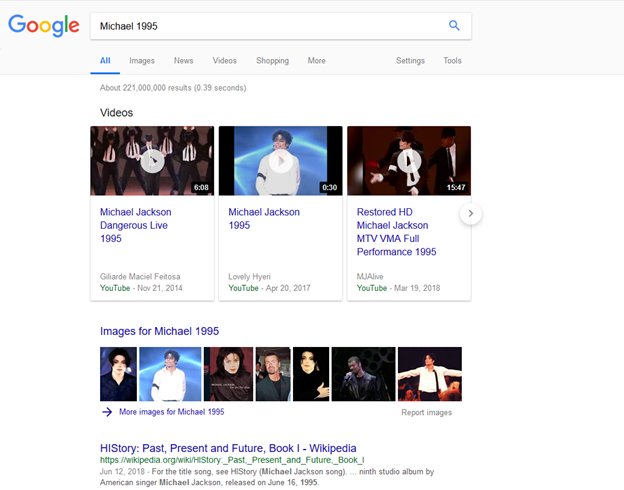Click YouTube source dated Nov 21, 2014
This screenshot has height=490, width=624.
click(115, 288)
